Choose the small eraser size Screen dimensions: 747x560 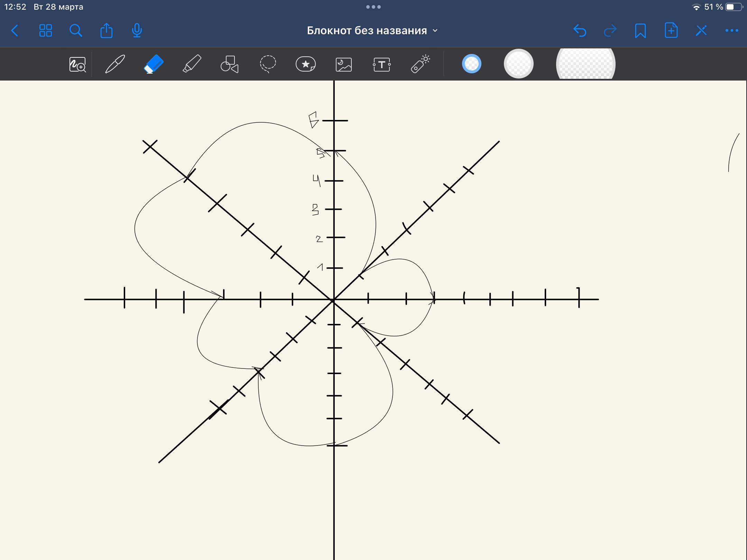(472, 64)
